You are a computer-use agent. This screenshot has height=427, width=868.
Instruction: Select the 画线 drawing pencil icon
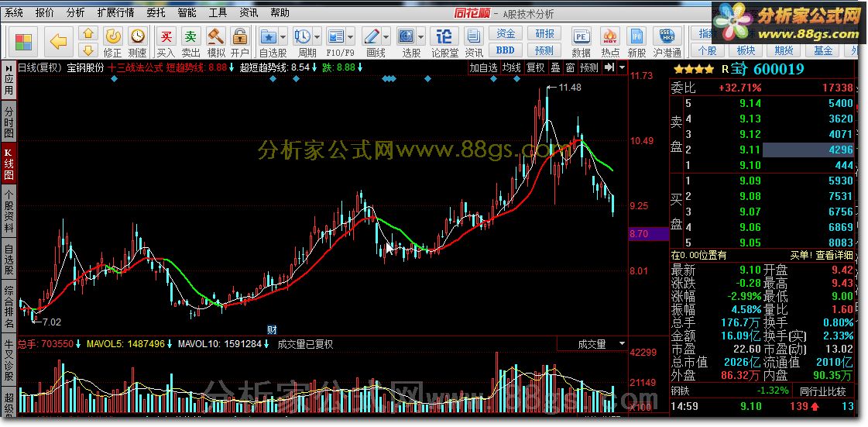372,37
